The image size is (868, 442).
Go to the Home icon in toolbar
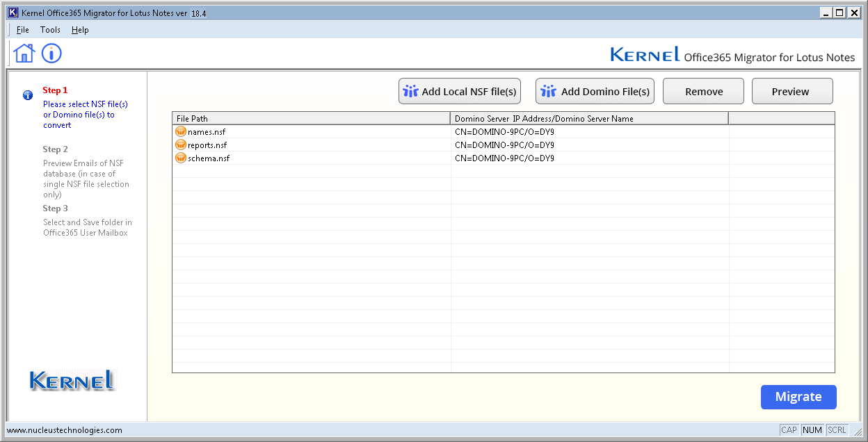24,53
